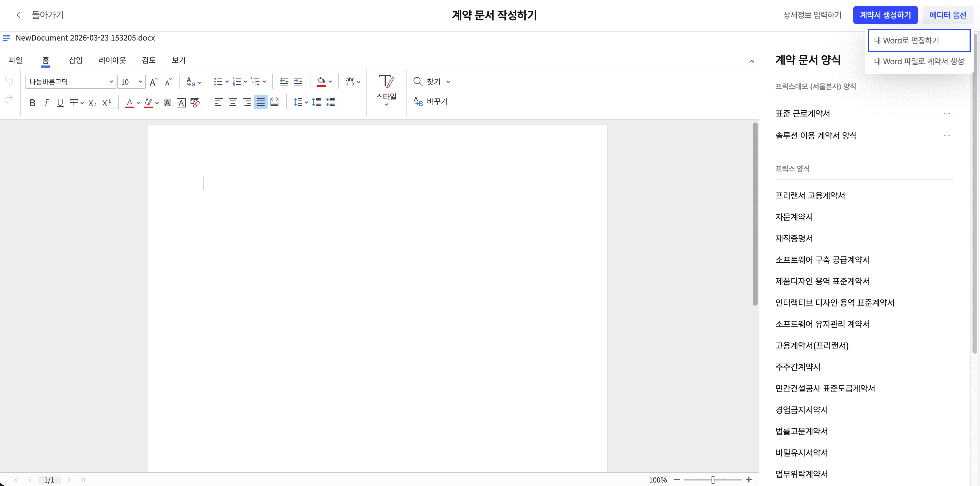Click the increase font size icon

pyautogui.click(x=153, y=82)
